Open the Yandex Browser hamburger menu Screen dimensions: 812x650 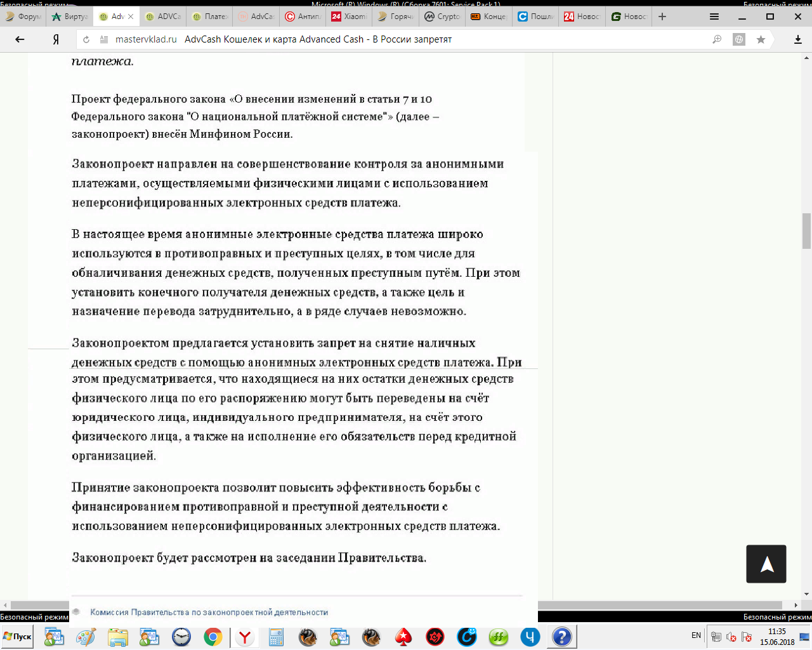714,17
